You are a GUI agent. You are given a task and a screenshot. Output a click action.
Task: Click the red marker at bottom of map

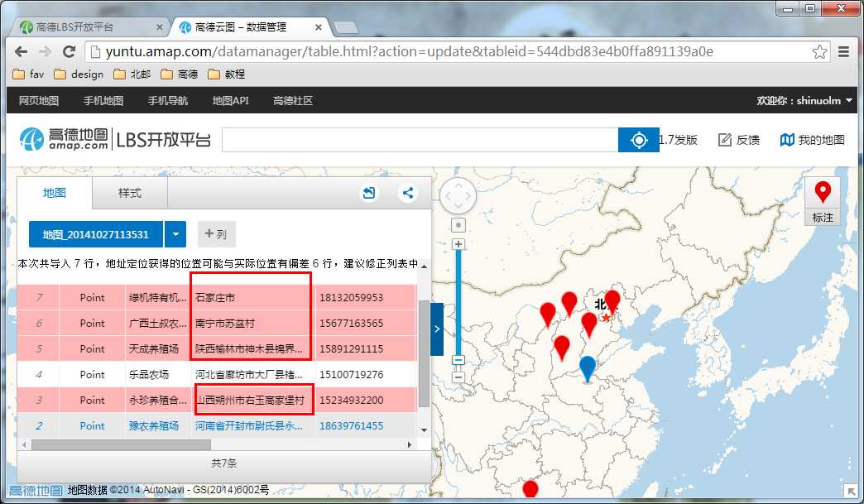pos(530,488)
